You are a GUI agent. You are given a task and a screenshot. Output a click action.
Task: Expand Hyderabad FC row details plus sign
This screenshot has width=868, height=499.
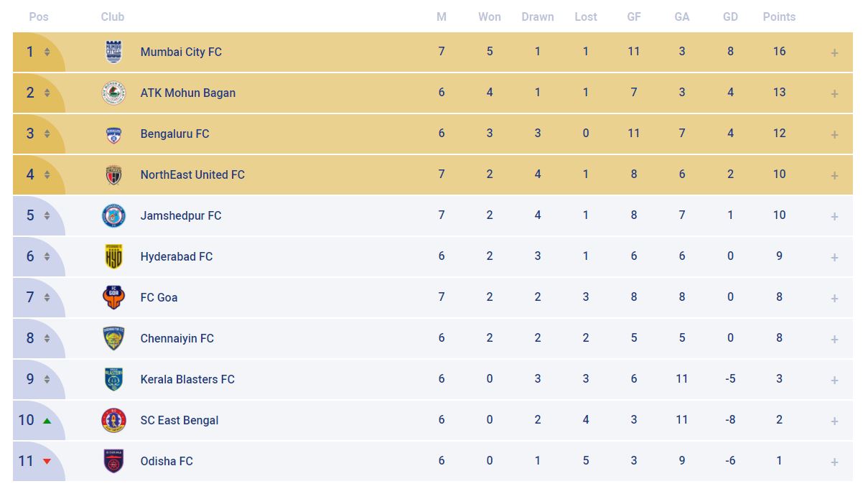[834, 257]
